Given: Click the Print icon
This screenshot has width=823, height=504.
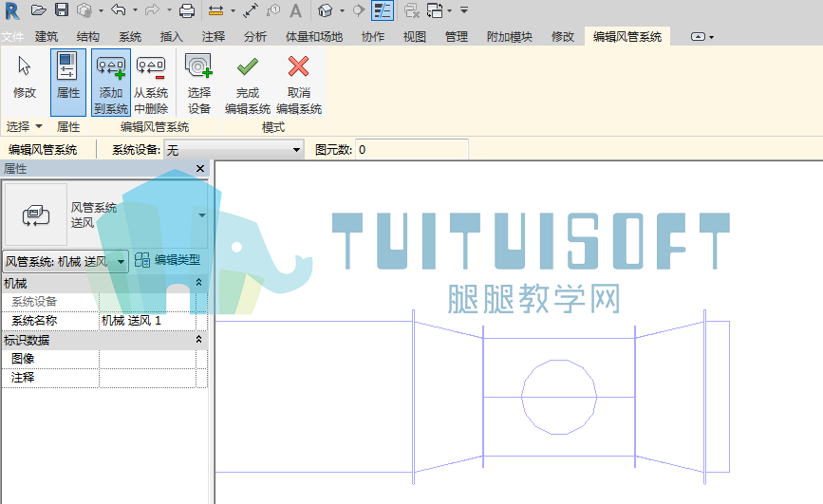Looking at the screenshot, I should coord(187,10).
